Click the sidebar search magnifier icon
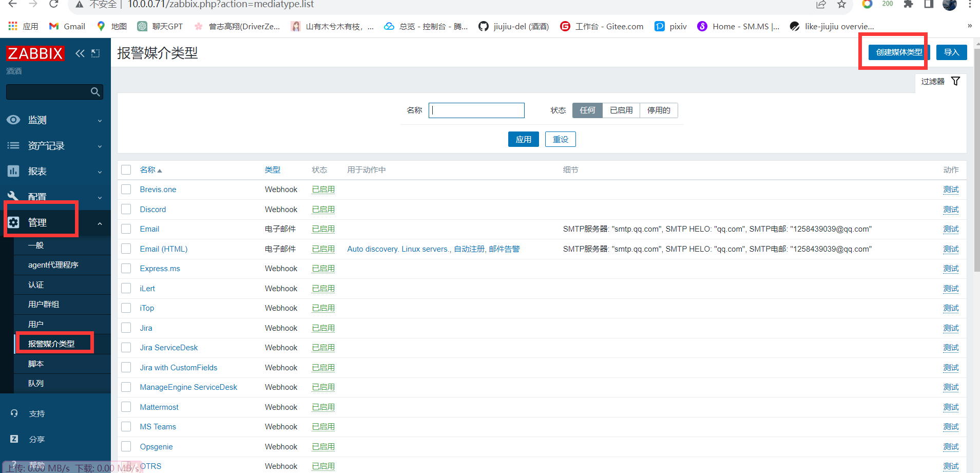This screenshot has height=473, width=980. coord(95,92)
